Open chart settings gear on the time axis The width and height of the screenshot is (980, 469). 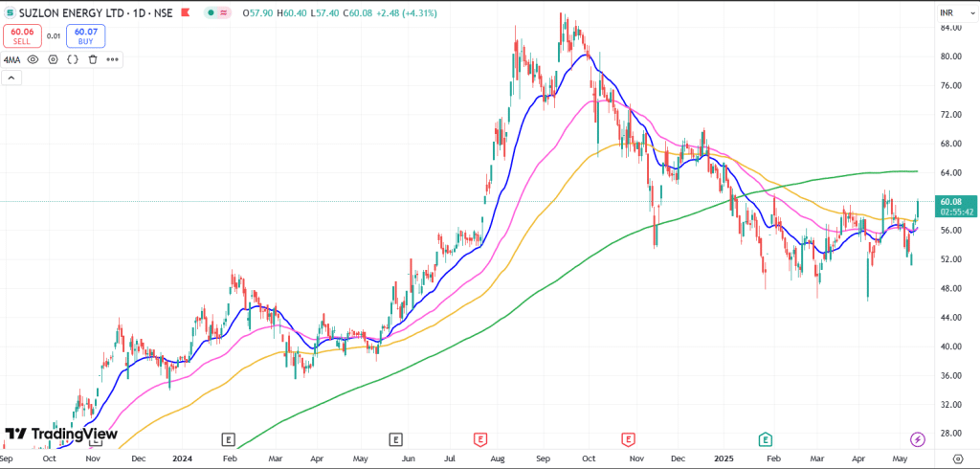pos(957,458)
